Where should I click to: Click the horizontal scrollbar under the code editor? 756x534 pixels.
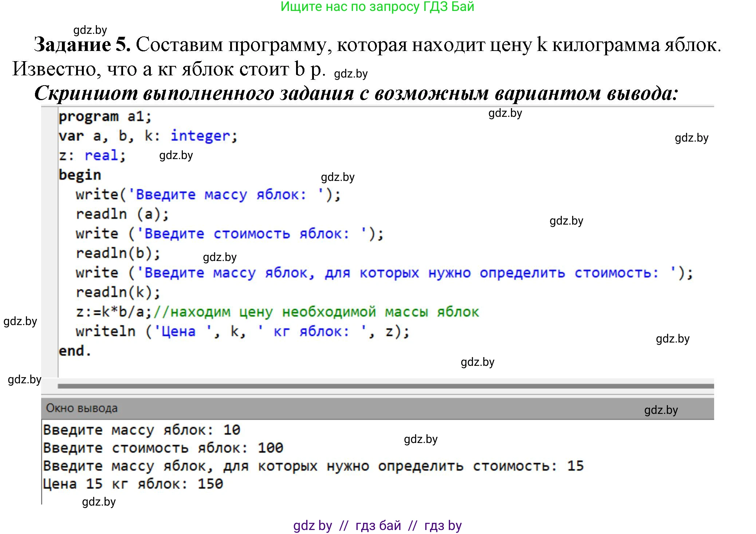(x=385, y=386)
